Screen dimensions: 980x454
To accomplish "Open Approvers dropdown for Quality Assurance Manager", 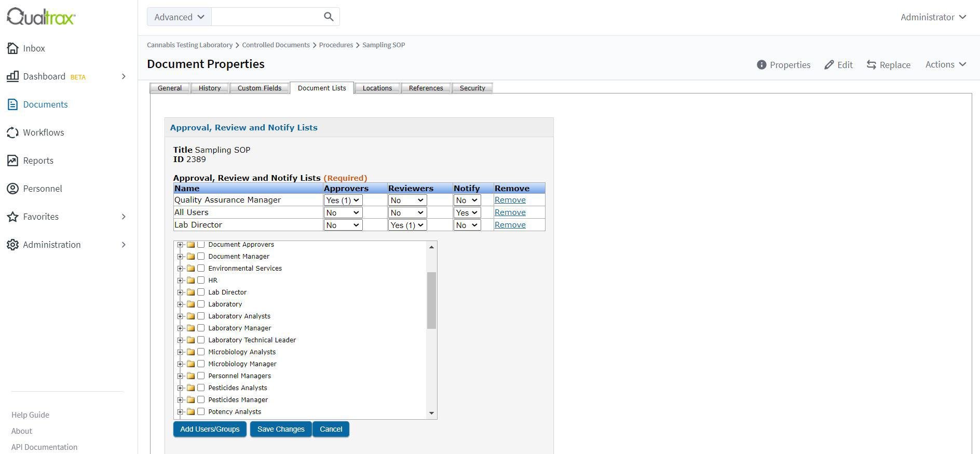I will (343, 200).
